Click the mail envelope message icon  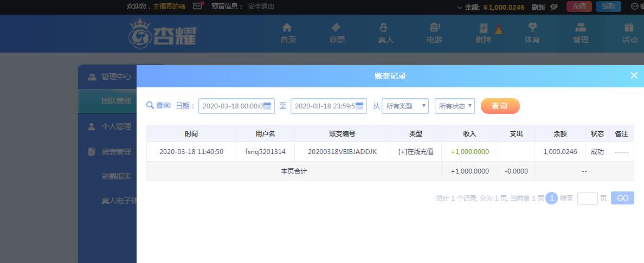tap(198, 7)
